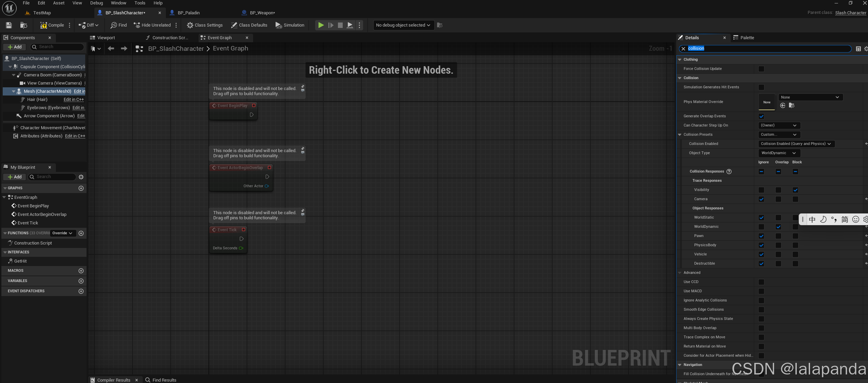Add new graph with plus icon
The height and width of the screenshot is (383, 868).
coord(81,188)
